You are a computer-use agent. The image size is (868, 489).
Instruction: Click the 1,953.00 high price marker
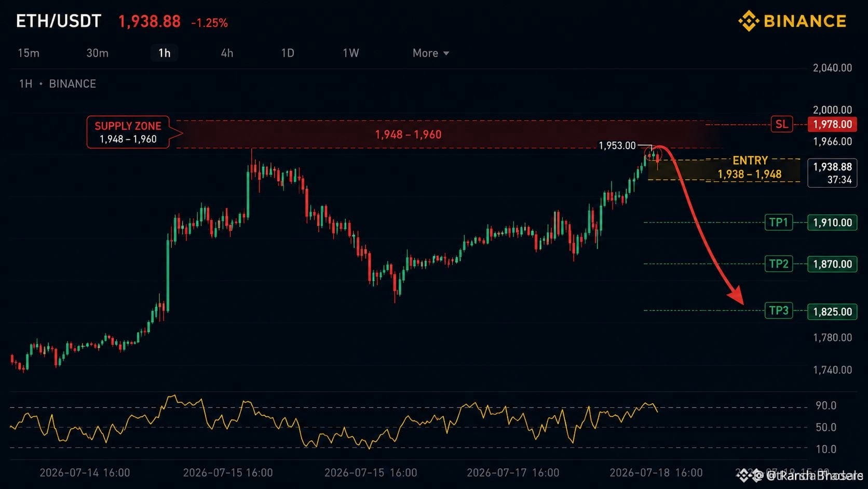[617, 146]
